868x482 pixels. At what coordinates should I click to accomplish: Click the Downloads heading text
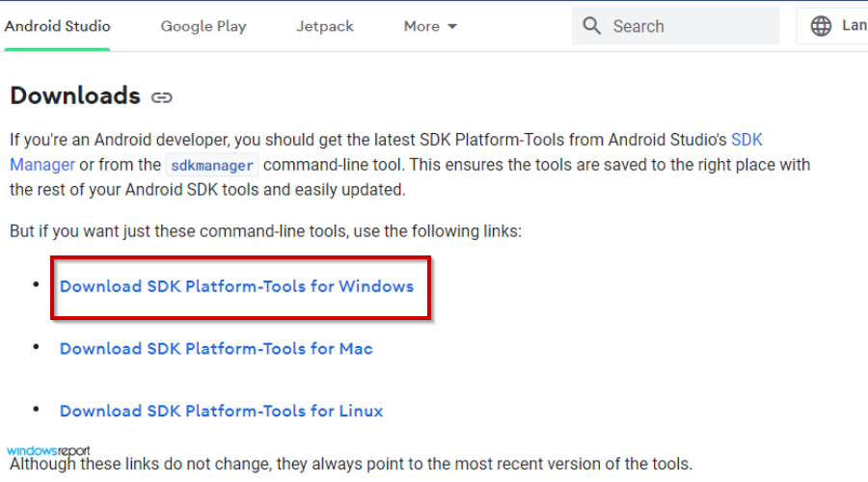(x=75, y=95)
